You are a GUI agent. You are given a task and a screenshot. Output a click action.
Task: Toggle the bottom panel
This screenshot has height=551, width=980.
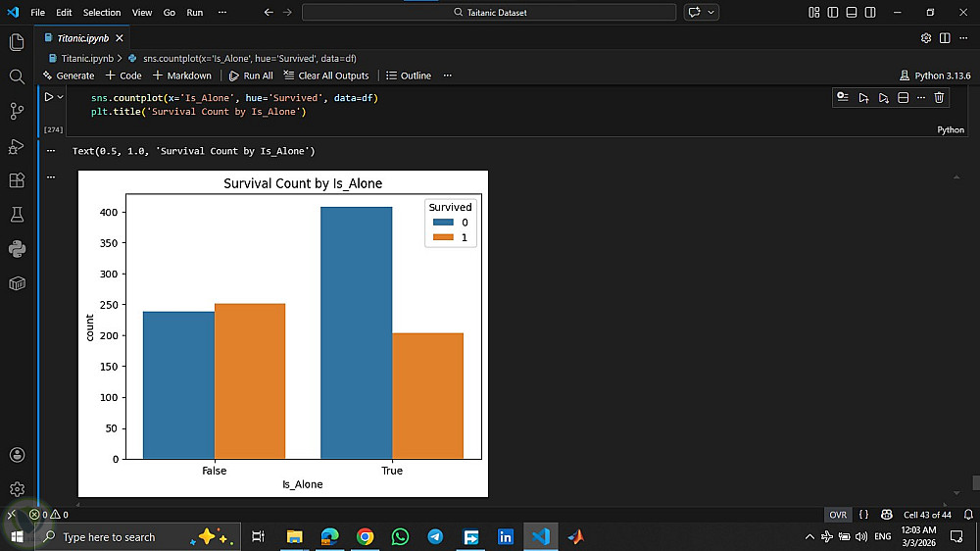[x=852, y=13]
